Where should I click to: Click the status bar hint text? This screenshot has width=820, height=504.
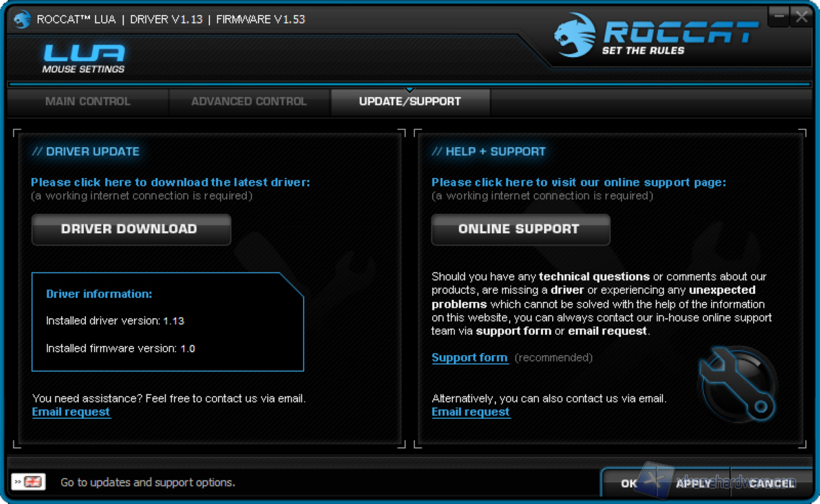click(148, 482)
